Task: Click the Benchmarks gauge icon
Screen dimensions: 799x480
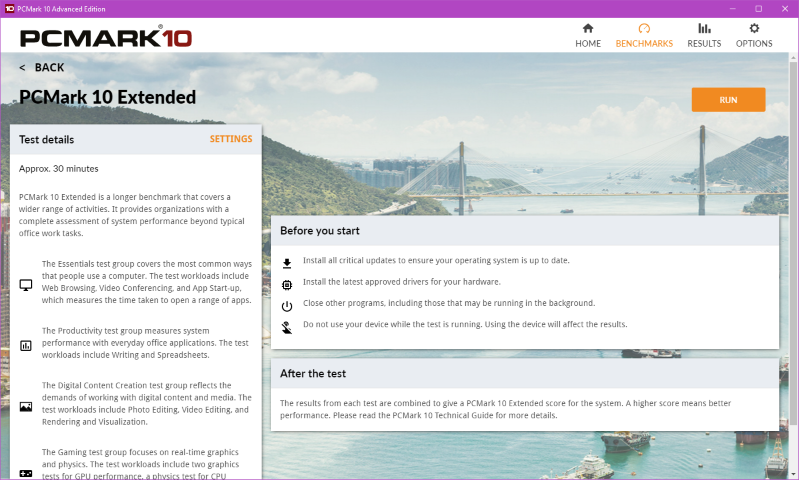Action: coord(644,28)
